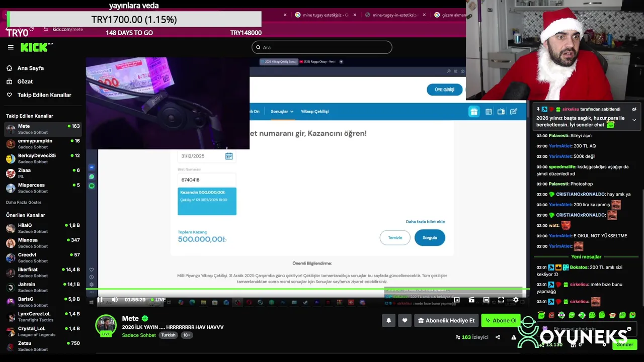
Task: Click the Abone Ol button
Action: coord(501,320)
